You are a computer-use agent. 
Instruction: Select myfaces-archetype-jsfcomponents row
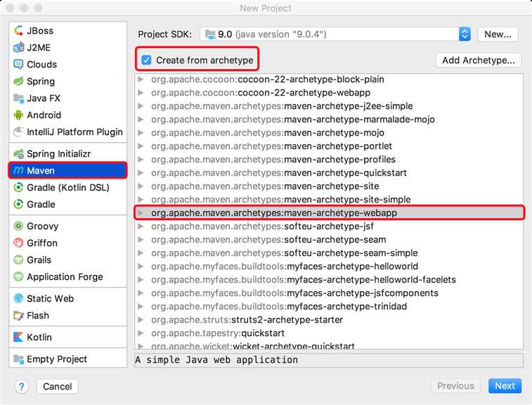tap(329, 293)
